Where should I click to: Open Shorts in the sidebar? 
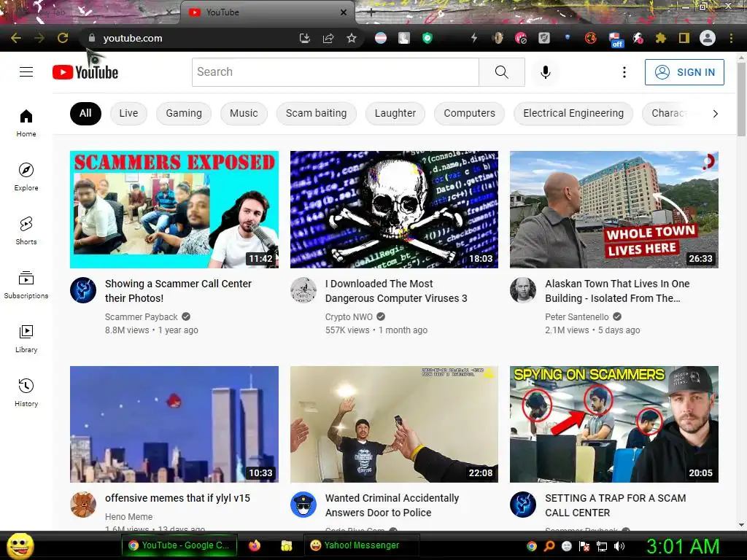point(26,231)
